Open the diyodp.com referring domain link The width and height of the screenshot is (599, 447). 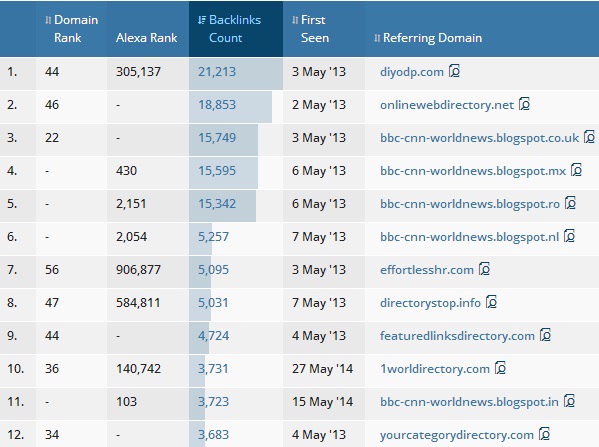click(x=412, y=72)
